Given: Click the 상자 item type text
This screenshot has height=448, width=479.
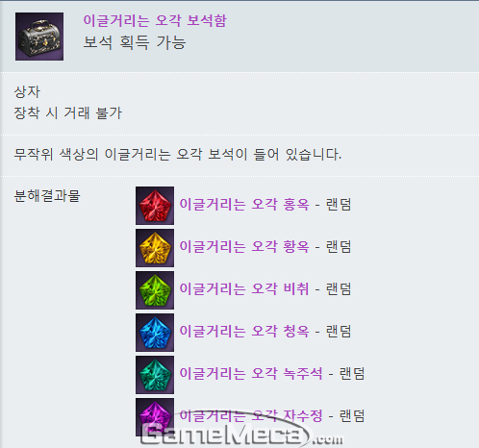Looking at the screenshot, I should tap(27, 92).
